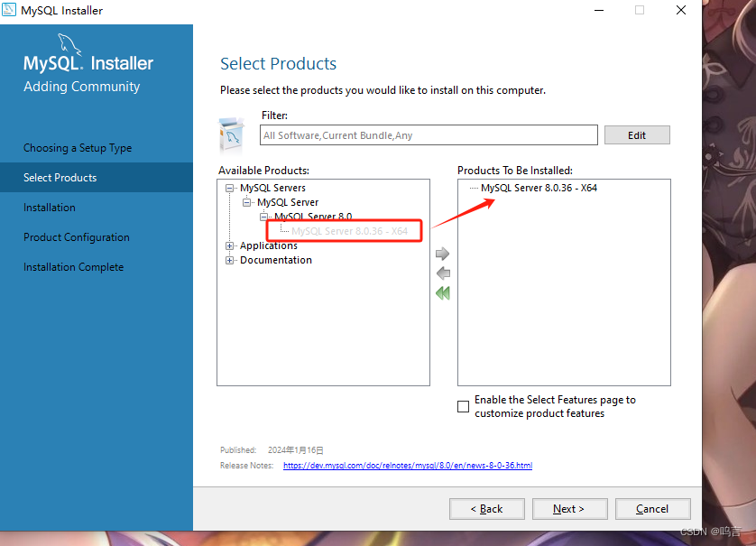The image size is (756, 546).
Task: Click the product box icon beside Filter
Action: point(232,134)
